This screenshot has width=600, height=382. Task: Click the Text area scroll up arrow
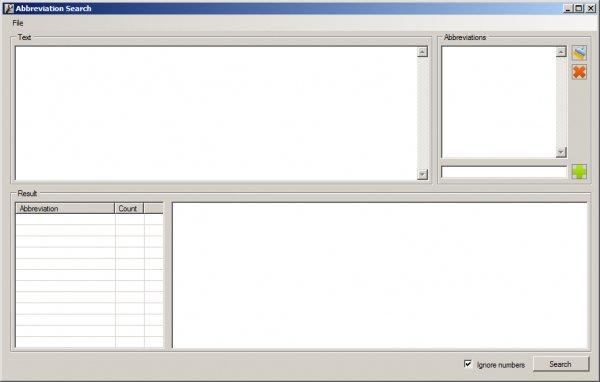point(422,52)
